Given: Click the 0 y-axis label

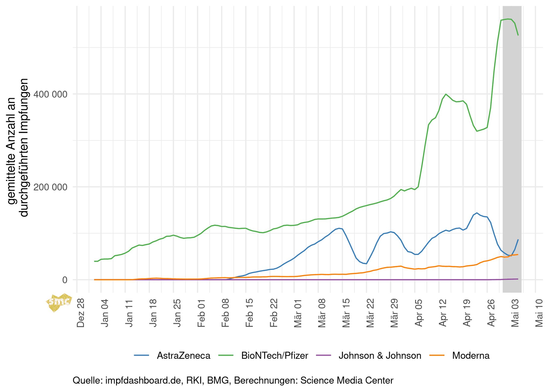Looking at the screenshot, I should coord(65,280).
